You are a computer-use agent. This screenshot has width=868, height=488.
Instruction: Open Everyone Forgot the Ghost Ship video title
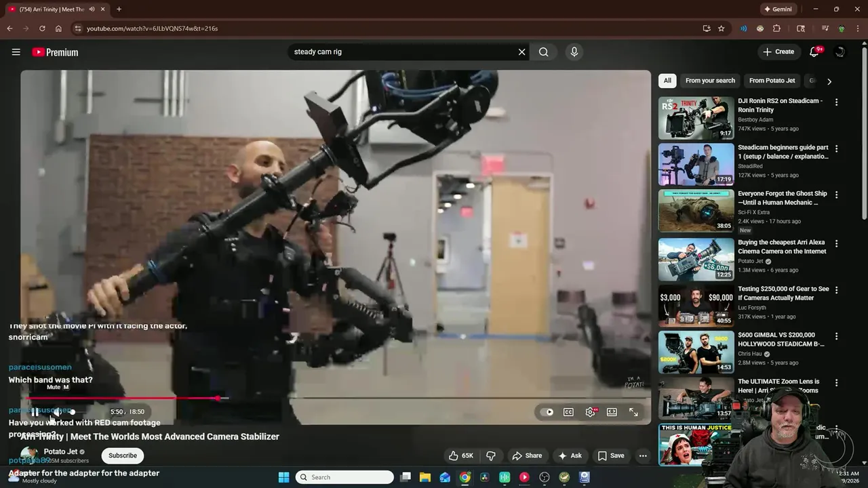tap(783, 198)
